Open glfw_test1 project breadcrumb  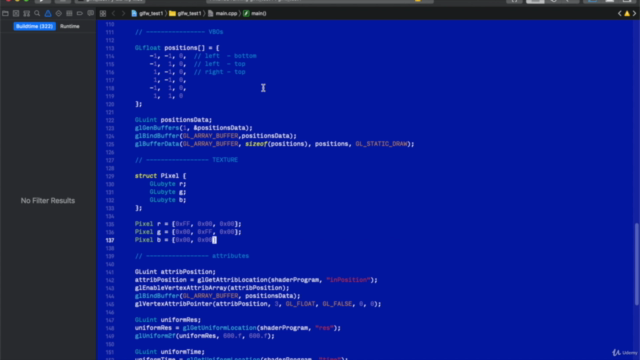[x=147, y=13]
